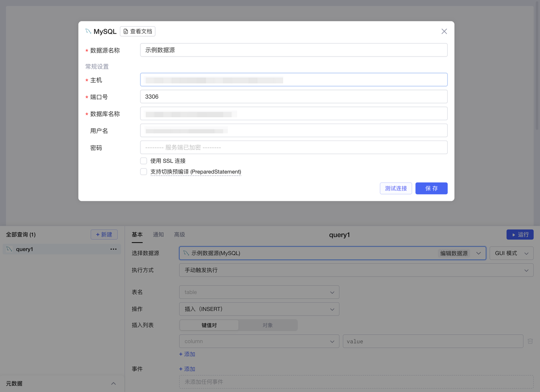Switch to the 高级 tab

179,235
